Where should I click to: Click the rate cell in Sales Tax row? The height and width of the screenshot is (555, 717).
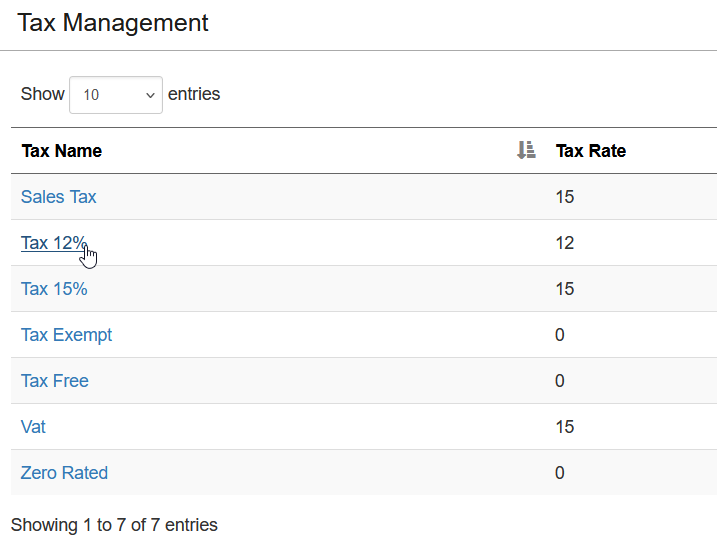(565, 197)
